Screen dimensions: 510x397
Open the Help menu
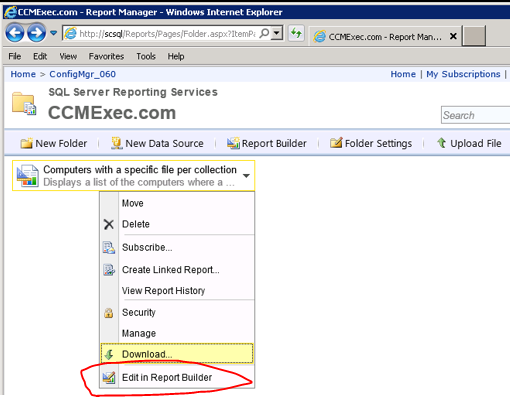point(176,56)
